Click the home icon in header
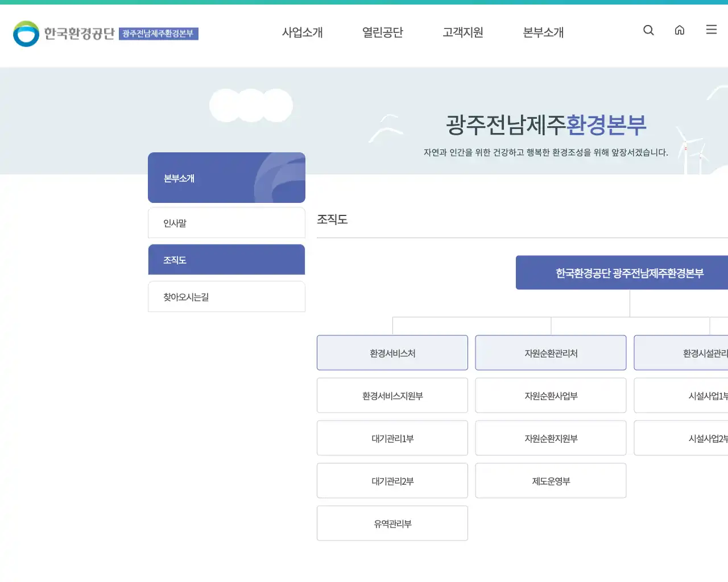Screen dimensions: 728x582 [x=680, y=30]
